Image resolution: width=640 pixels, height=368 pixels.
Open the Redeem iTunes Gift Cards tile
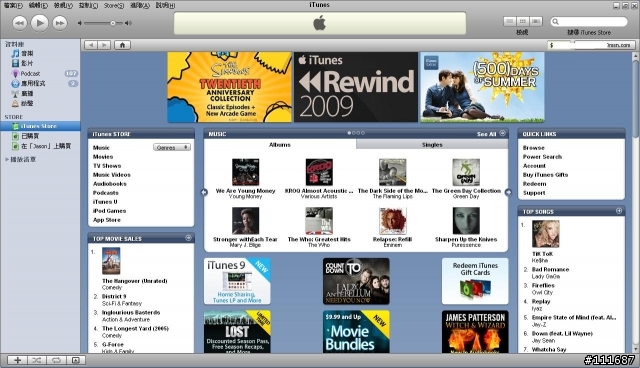pos(475,281)
